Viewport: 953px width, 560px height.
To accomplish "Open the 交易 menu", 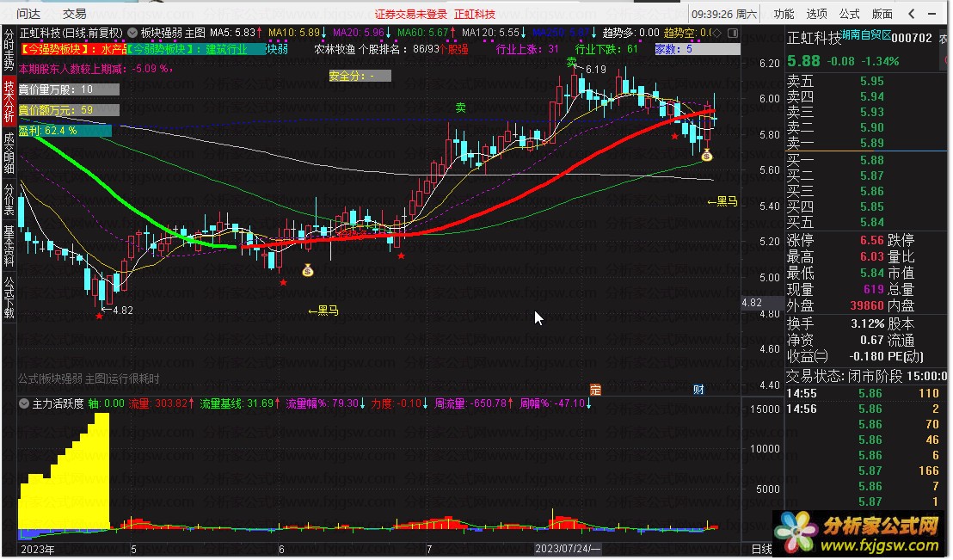I will (x=74, y=14).
